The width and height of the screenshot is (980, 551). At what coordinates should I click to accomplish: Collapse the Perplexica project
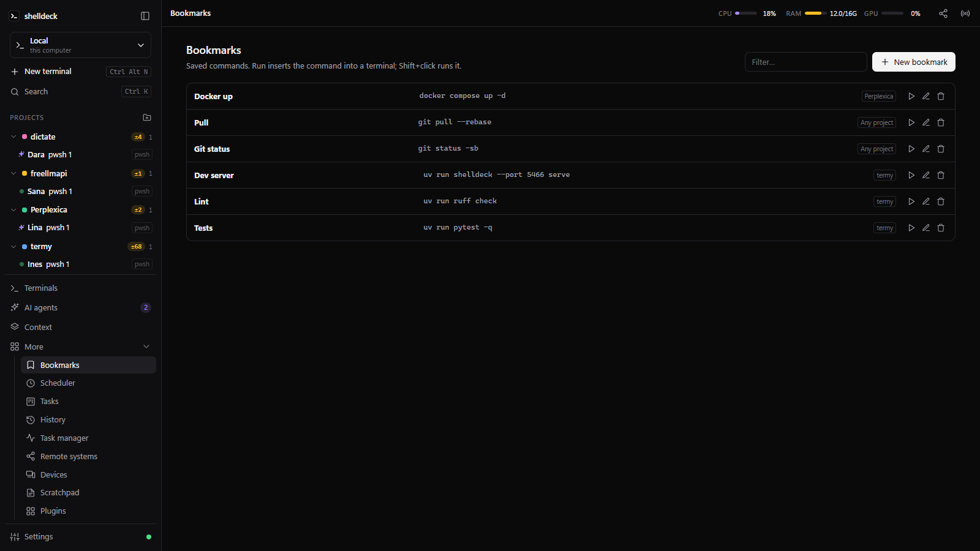[13, 210]
